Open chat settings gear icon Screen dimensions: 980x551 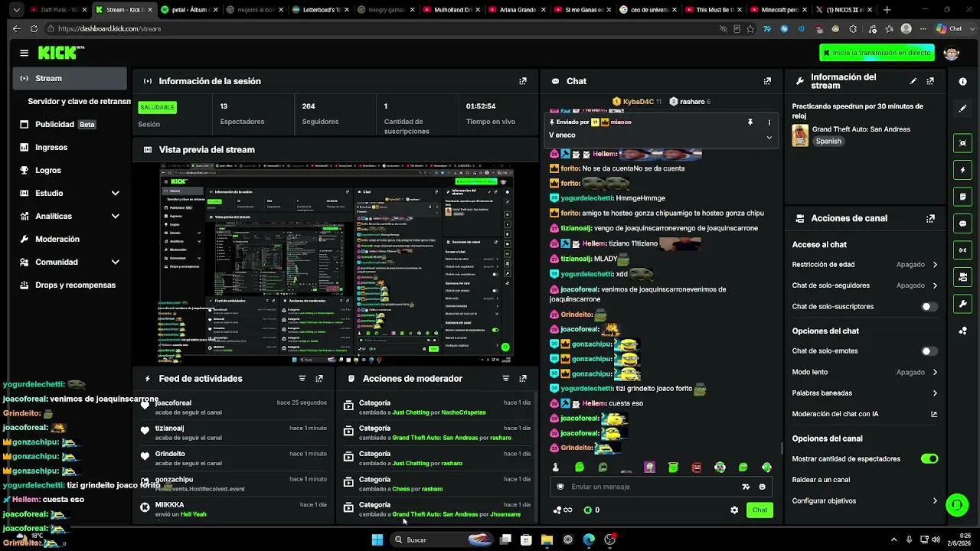734,510
